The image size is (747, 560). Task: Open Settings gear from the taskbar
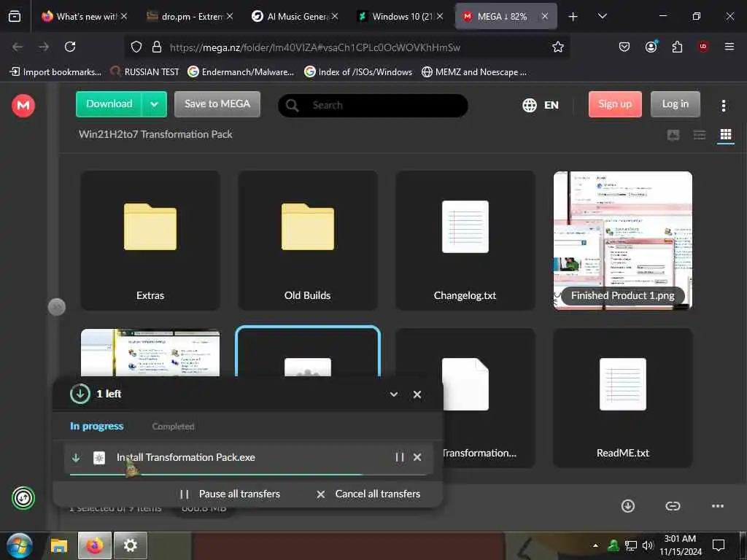pos(130,545)
